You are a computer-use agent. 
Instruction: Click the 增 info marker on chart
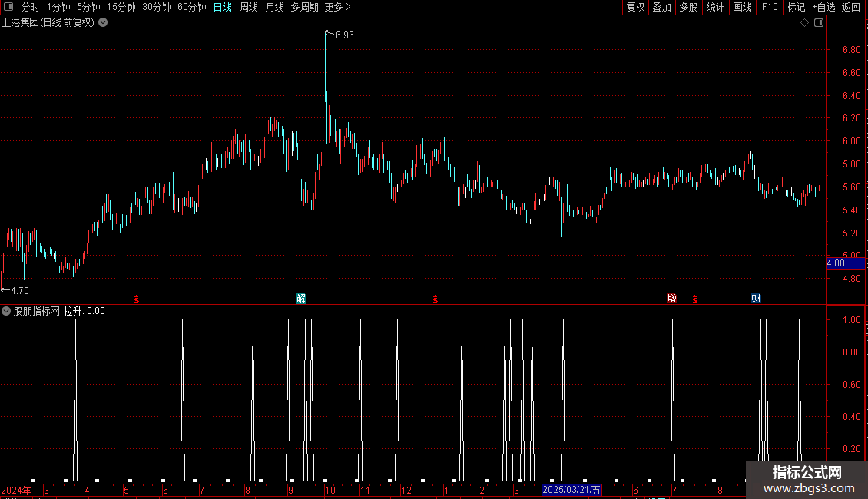(x=671, y=299)
